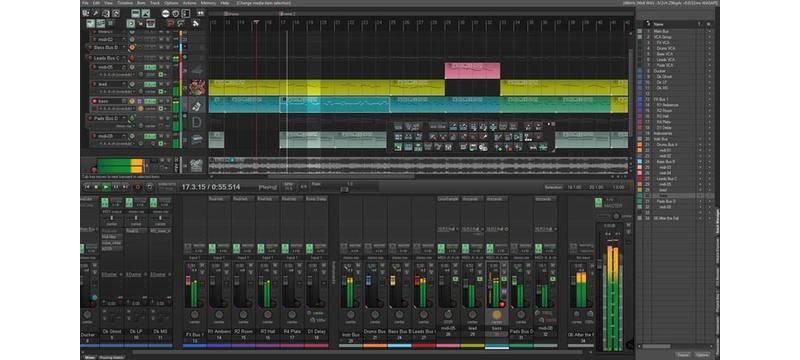Image resolution: width=800 pixels, height=360 pixels.
Task: Open the MIDI input dropdown on the midi-08 track
Action: pos(116,144)
